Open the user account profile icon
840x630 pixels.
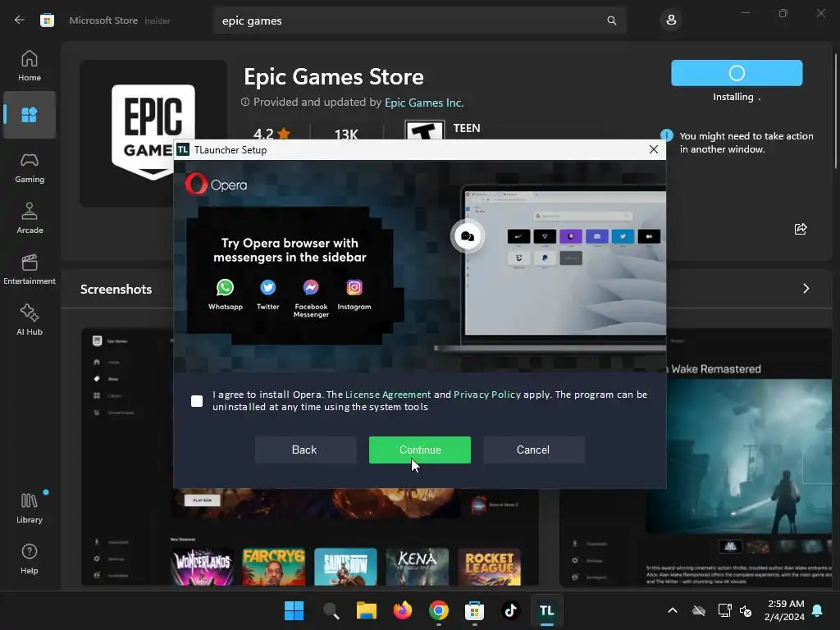tap(671, 21)
